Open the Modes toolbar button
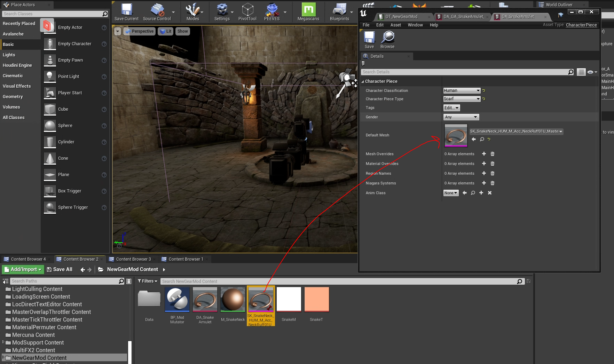This screenshot has width=614, height=364. tap(192, 12)
